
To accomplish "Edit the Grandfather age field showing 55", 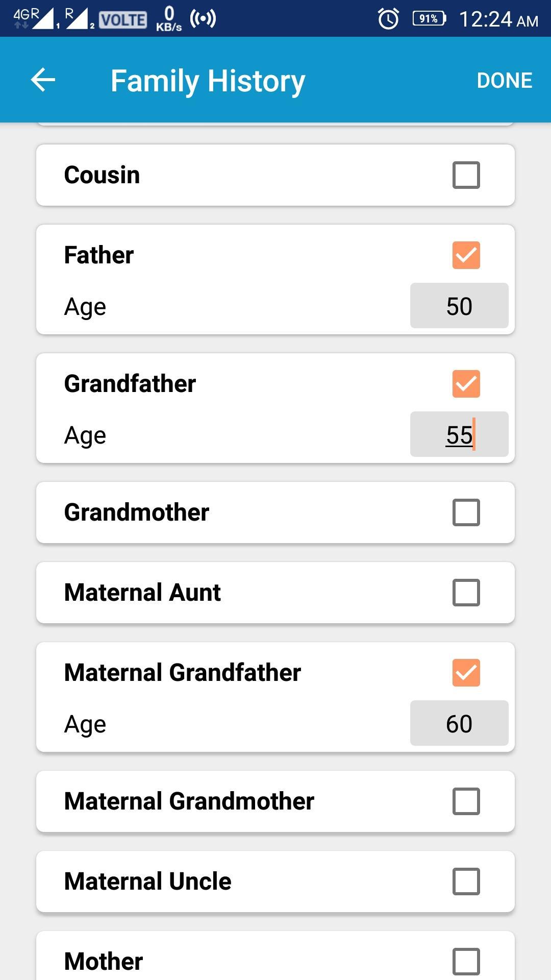I will point(459,434).
